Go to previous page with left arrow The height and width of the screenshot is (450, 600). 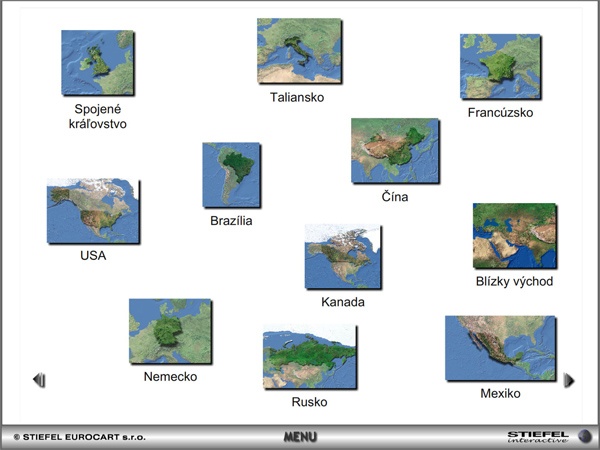click(39, 380)
